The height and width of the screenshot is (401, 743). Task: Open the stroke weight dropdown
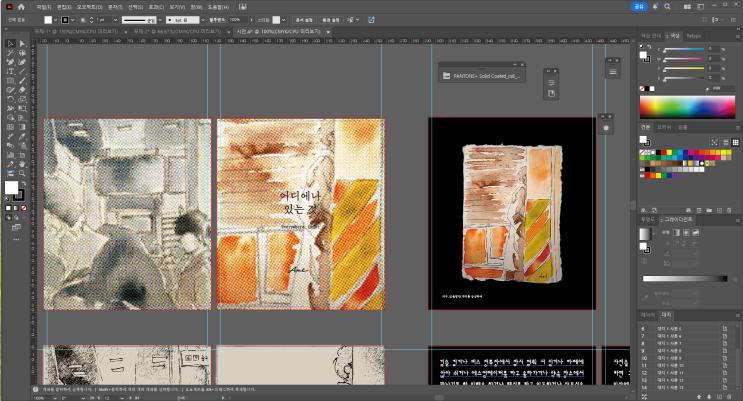tap(115, 20)
